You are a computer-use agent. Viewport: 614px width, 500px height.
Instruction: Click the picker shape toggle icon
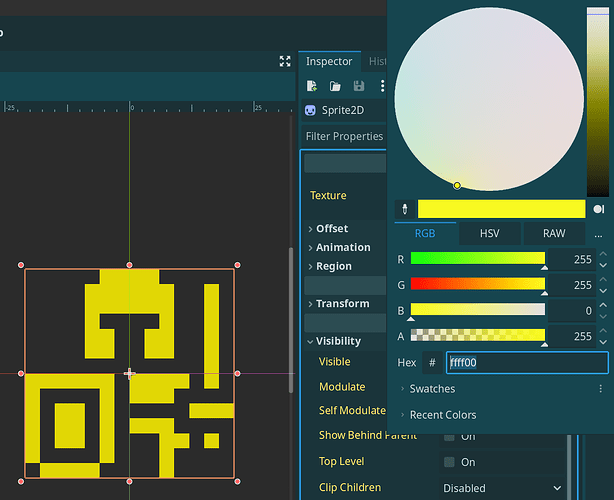[x=599, y=209]
